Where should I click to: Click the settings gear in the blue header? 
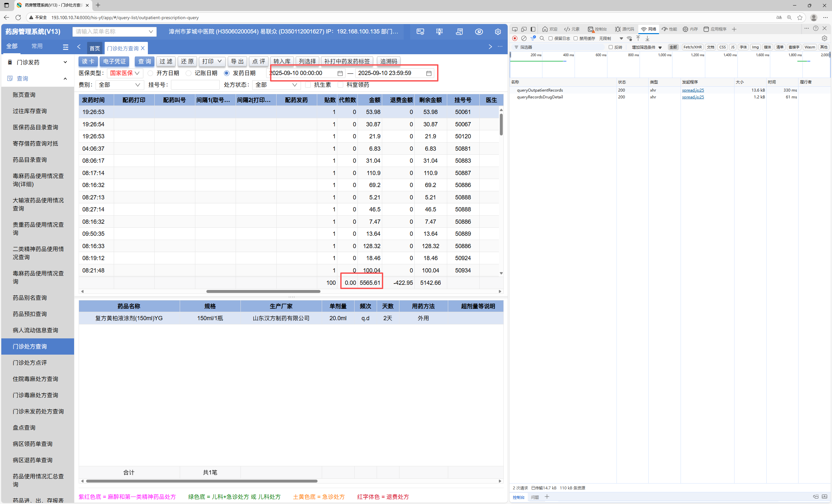[498, 32]
